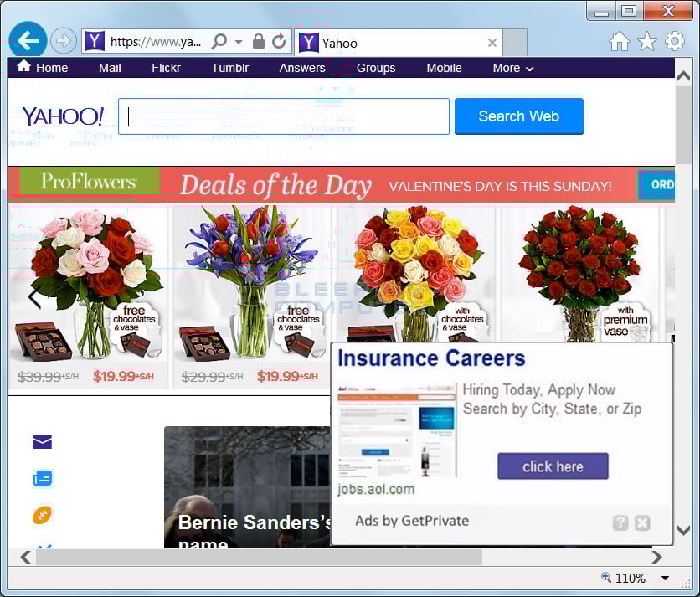Click the Search Web button

coord(519,116)
